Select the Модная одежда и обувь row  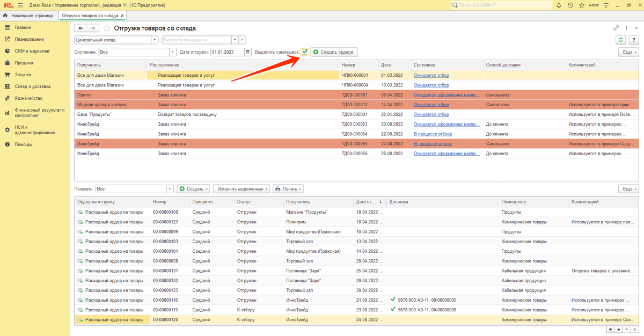coord(357,105)
